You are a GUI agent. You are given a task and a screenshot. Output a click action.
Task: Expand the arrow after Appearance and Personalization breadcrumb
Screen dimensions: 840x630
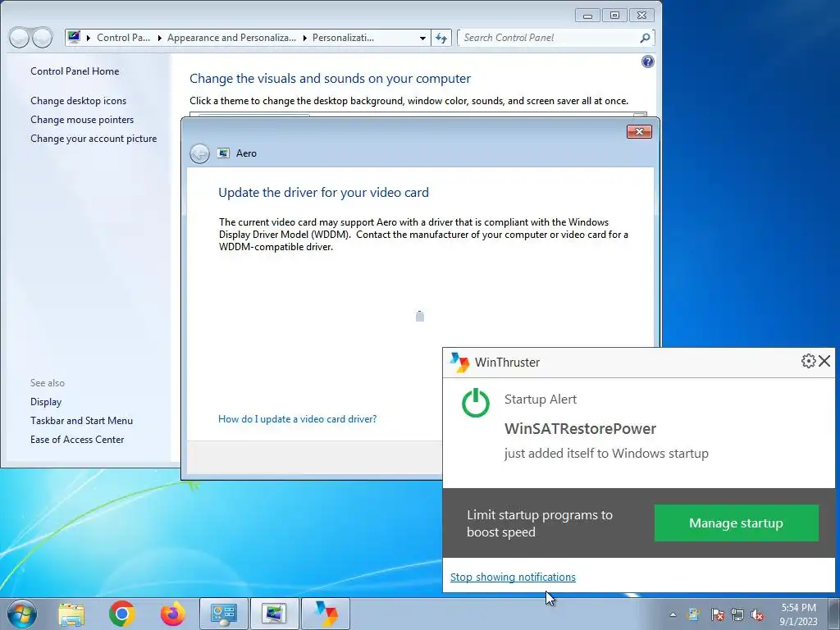coord(305,38)
